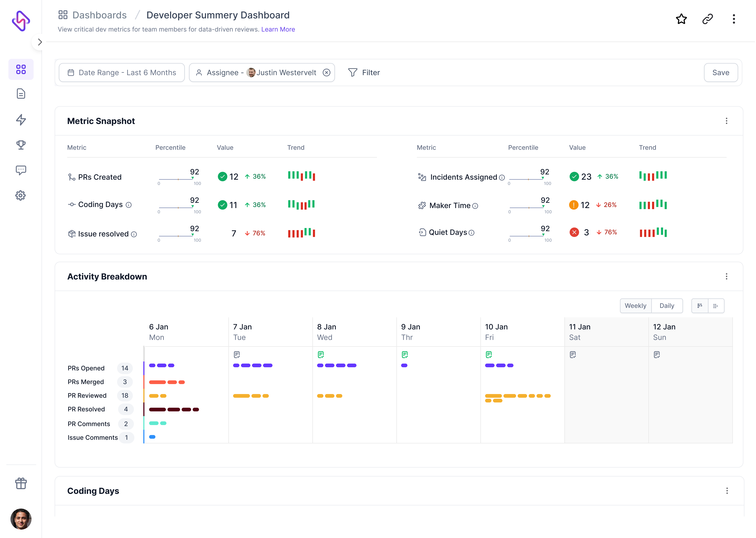Open the document sidebar icon

tap(21, 94)
